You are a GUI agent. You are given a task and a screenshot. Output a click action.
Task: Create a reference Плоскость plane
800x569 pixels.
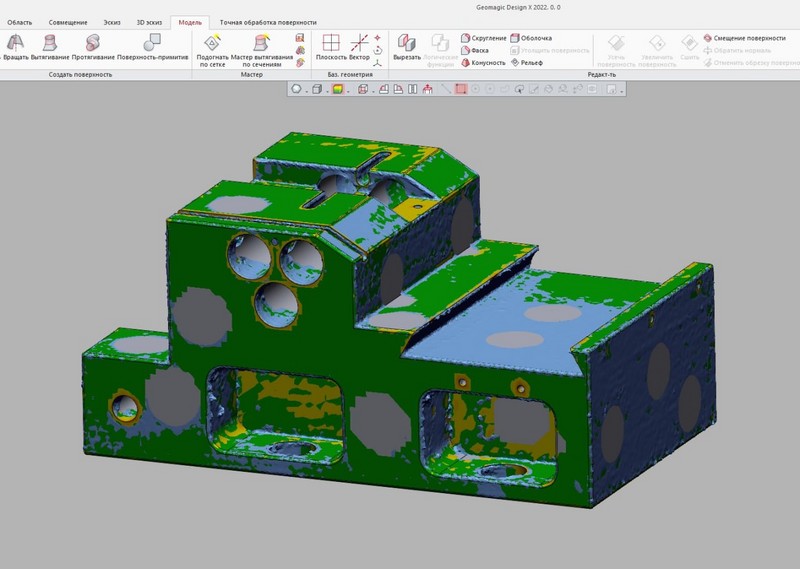pyautogui.click(x=331, y=47)
